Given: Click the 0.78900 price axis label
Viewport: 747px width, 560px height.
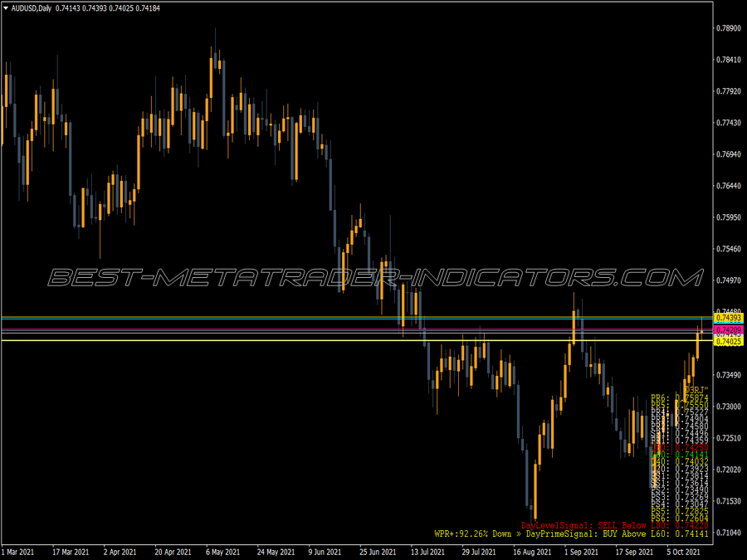Looking at the screenshot, I should tap(729, 28).
